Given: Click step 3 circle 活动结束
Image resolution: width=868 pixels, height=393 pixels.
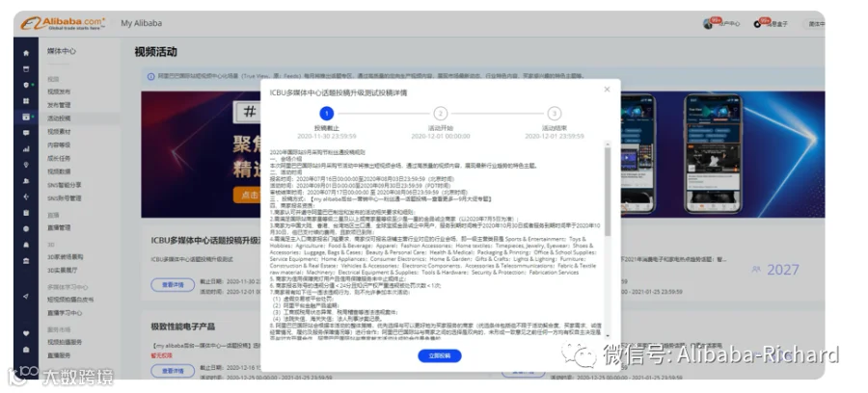Looking at the screenshot, I should [555, 114].
